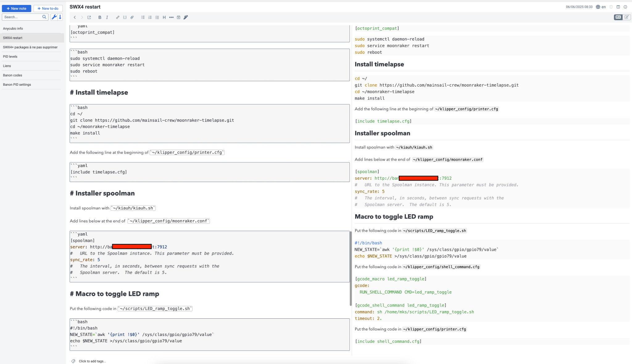
Task: Click '# Macro to toggle LED ramp' in the editor
Action: pyautogui.click(x=114, y=294)
